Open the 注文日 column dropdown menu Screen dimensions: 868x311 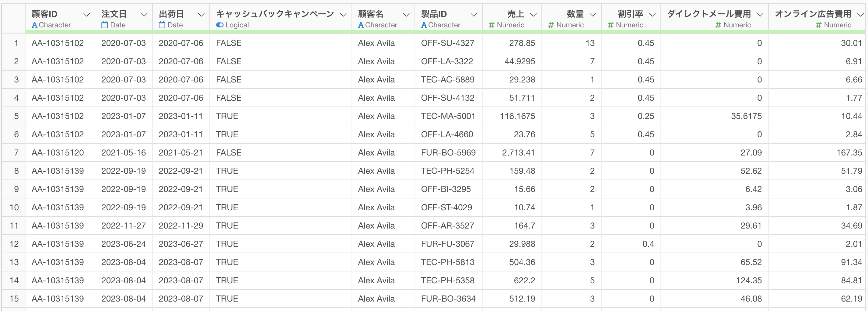pos(144,15)
